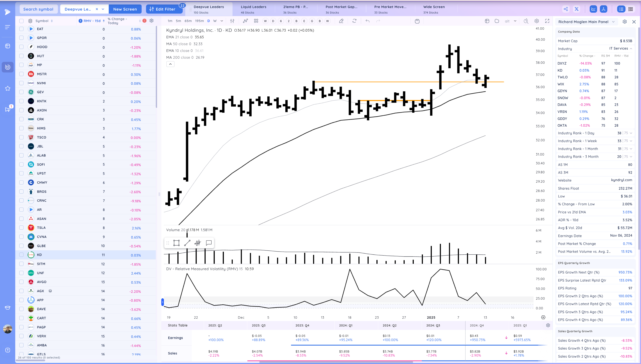Select rectangle drawing tool in floating toolbar
Viewport: 641px width, 364px height.
(176, 243)
